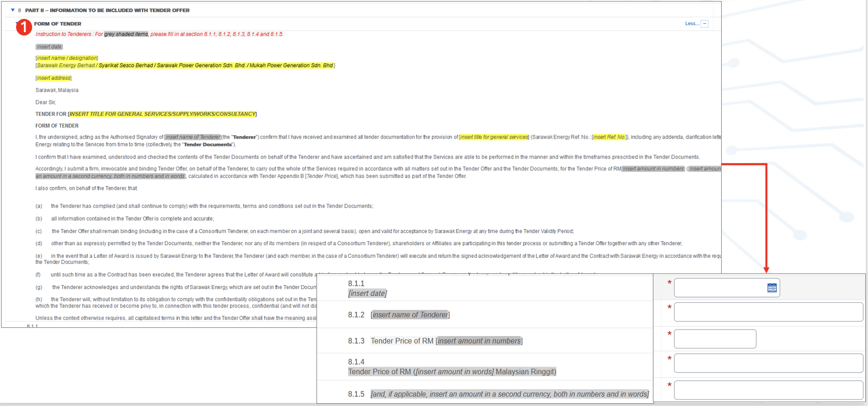Click "Sarawak, Malaysia" text line
Screen dimensions: 868x406
(57, 90)
